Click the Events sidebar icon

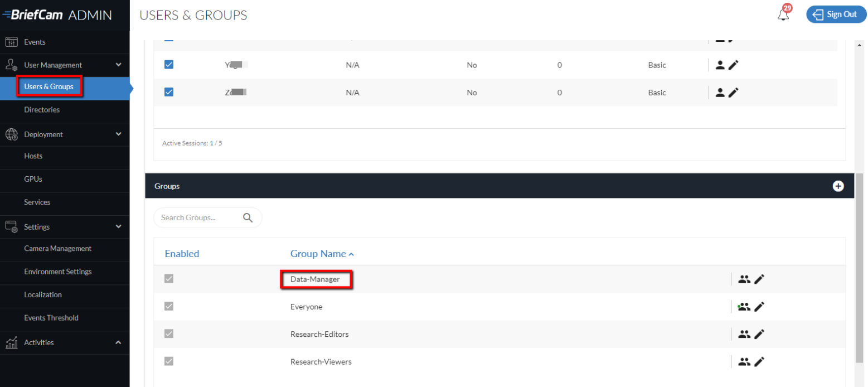[12, 42]
